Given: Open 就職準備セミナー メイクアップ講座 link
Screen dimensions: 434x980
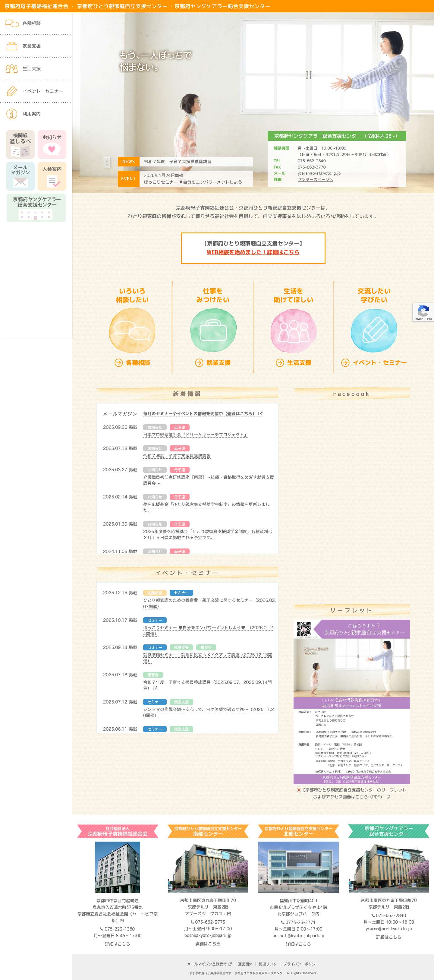Looking at the screenshot, I should point(208,658).
